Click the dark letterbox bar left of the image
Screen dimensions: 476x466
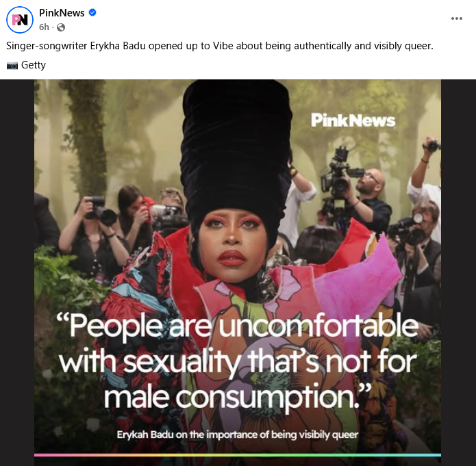pyautogui.click(x=17, y=272)
